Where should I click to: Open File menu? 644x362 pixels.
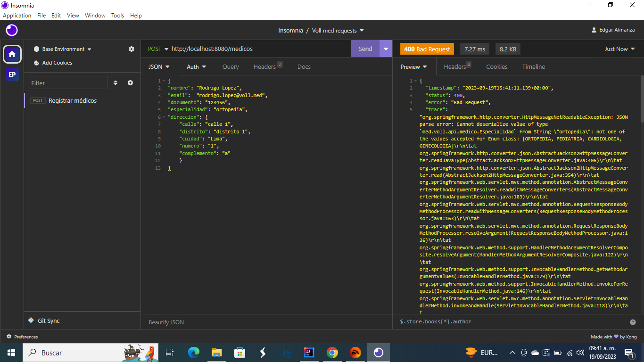[41, 15]
